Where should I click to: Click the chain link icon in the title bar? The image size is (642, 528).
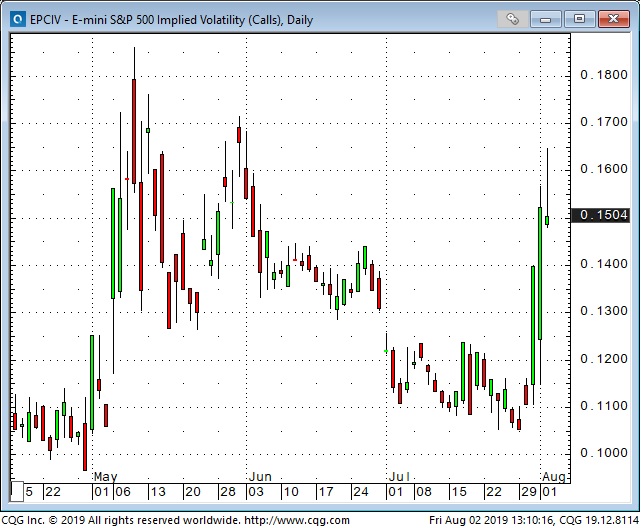point(512,19)
